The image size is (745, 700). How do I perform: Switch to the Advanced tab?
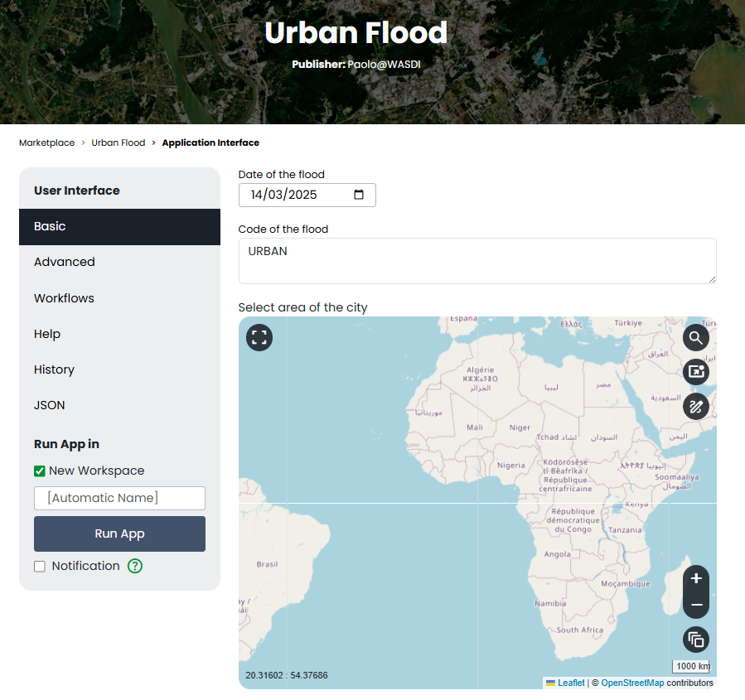(x=119, y=262)
